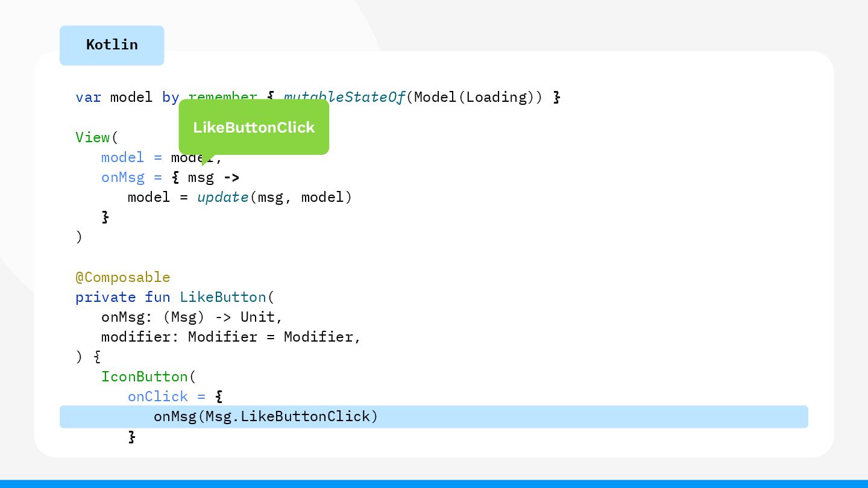This screenshot has height=488, width=868.
Task: Click the 'onClick = {' line
Action: point(175,396)
